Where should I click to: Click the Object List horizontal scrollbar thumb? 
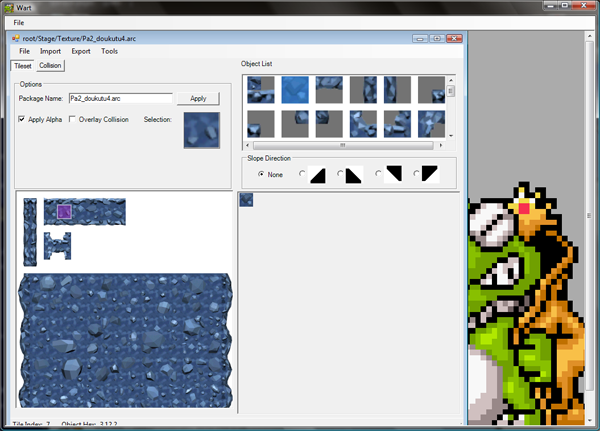(343, 145)
